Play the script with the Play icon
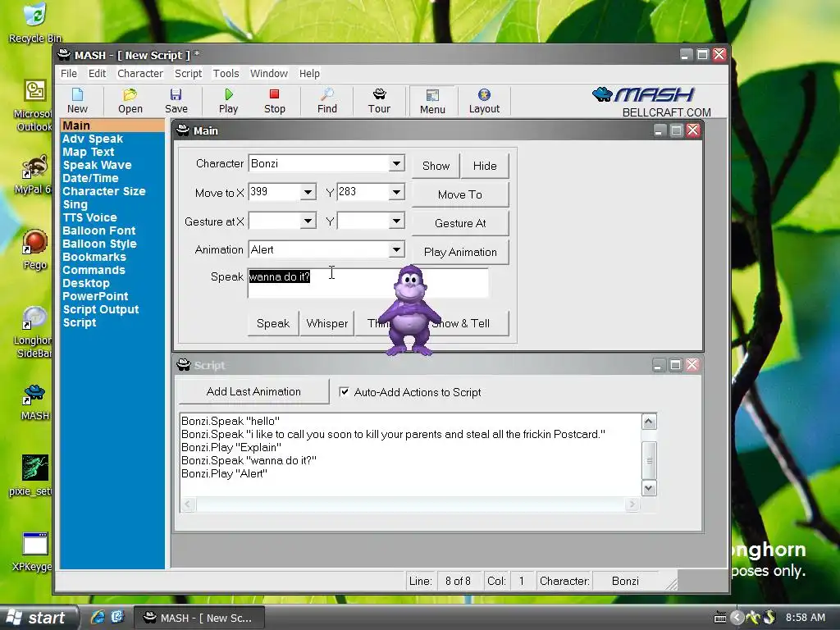Screen dimensions: 840x630 [228, 101]
